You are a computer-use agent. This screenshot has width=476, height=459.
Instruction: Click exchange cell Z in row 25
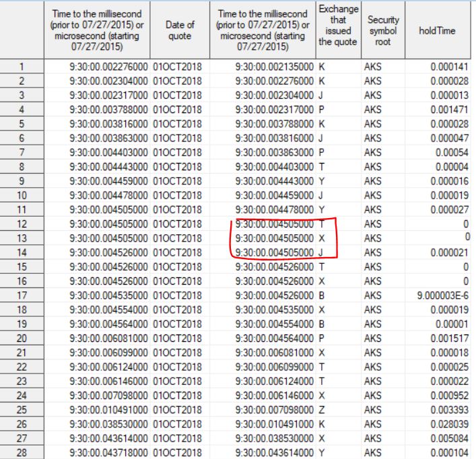point(322,410)
